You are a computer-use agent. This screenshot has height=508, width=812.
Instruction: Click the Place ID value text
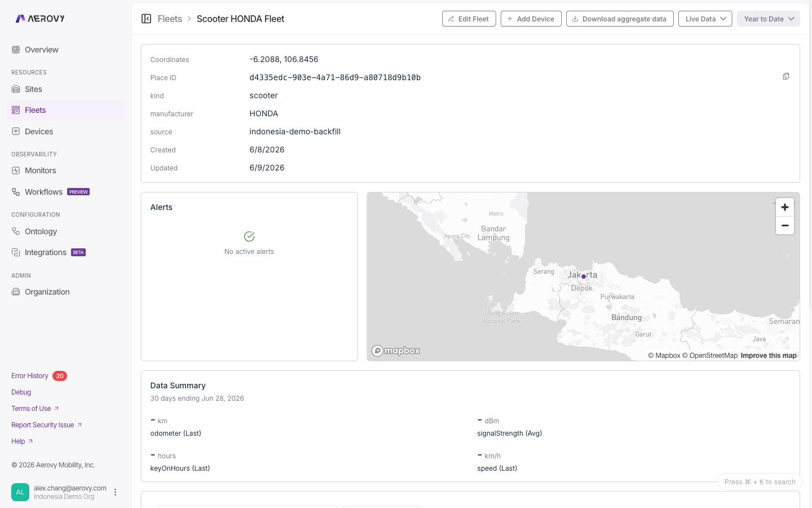pos(335,77)
